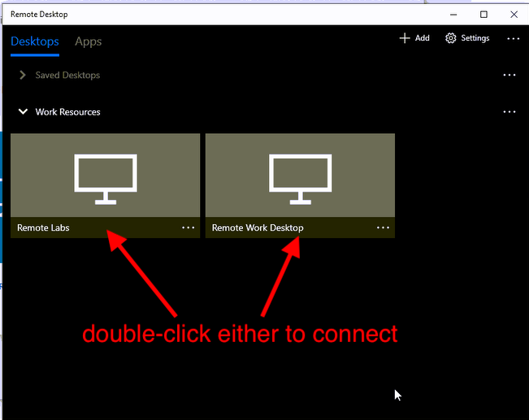
Task: Maximize the Remote Desktop window
Action: pyautogui.click(x=483, y=15)
